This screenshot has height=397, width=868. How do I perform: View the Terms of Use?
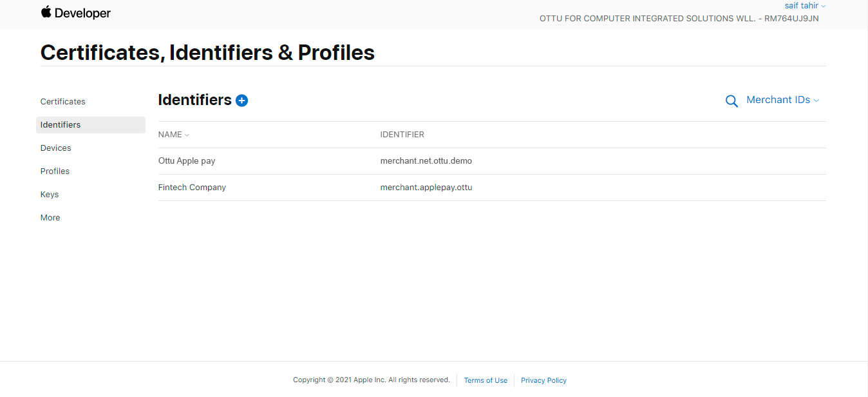pos(486,380)
